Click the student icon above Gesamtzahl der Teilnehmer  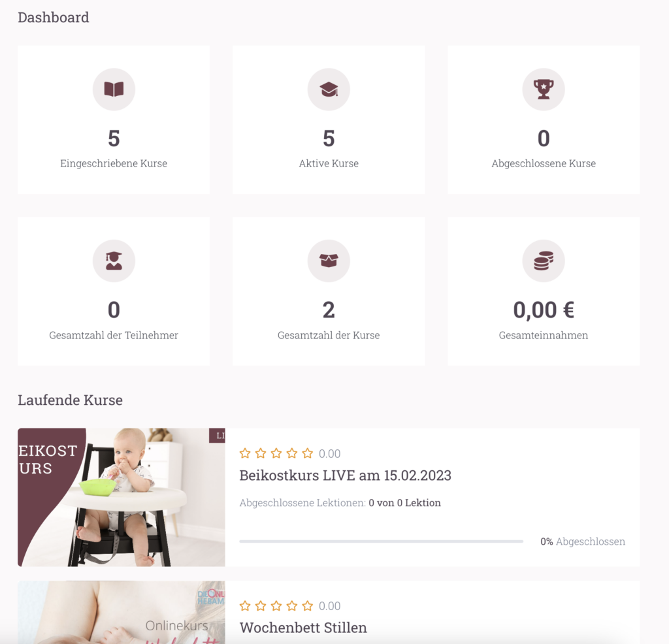click(x=114, y=261)
